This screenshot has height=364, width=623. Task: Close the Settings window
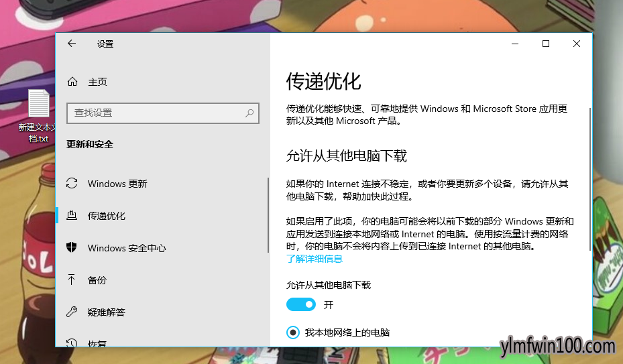(x=577, y=44)
